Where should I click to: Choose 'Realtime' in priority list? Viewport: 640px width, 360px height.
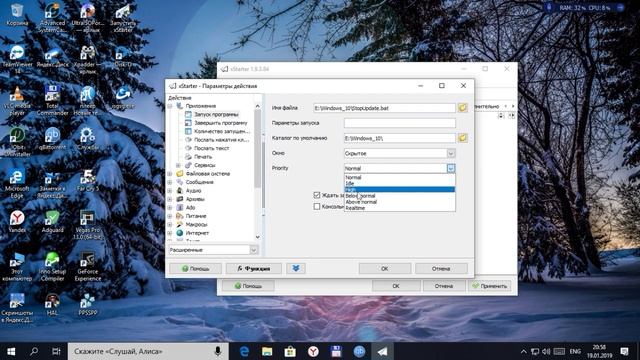click(400, 208)
